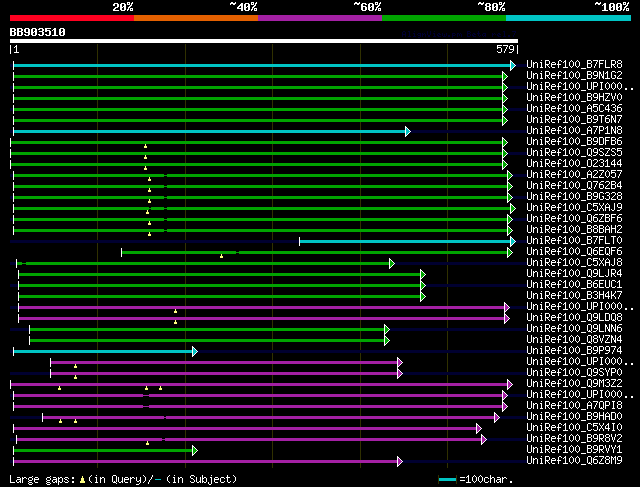Click hit label UniRef100_B9DFB6
Screen dimensions: 640x487
[x=574, y=142]
